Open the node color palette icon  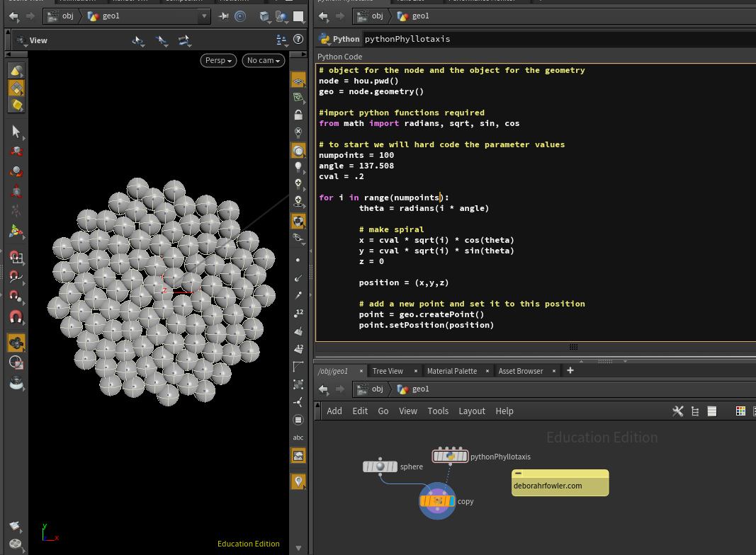point(740,411)
